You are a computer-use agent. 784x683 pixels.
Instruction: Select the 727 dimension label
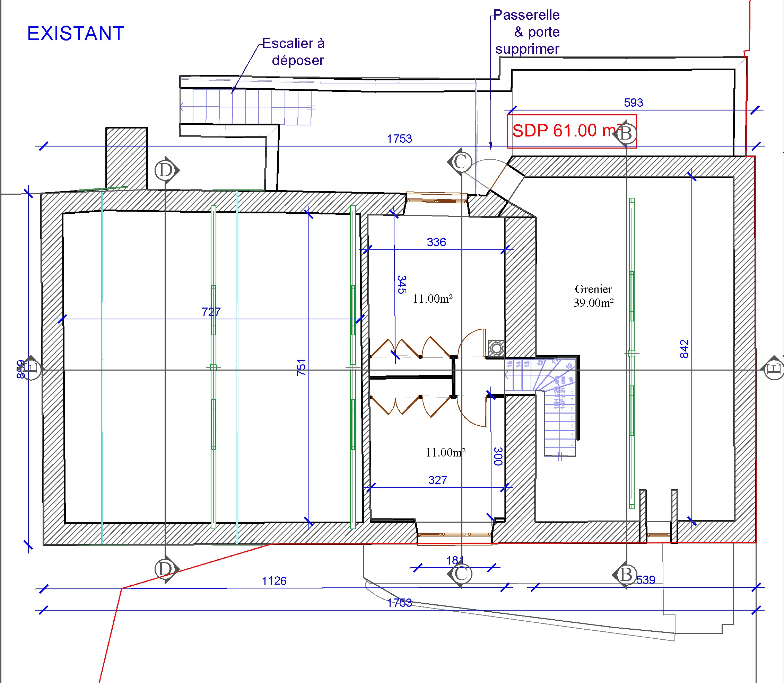(x=211, y=312)
